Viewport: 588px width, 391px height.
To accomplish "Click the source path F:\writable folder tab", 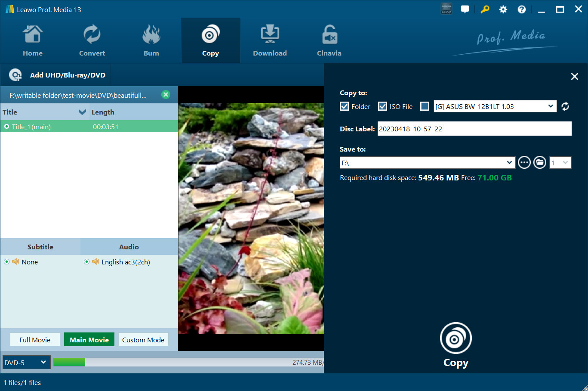I will click(78, 95).
